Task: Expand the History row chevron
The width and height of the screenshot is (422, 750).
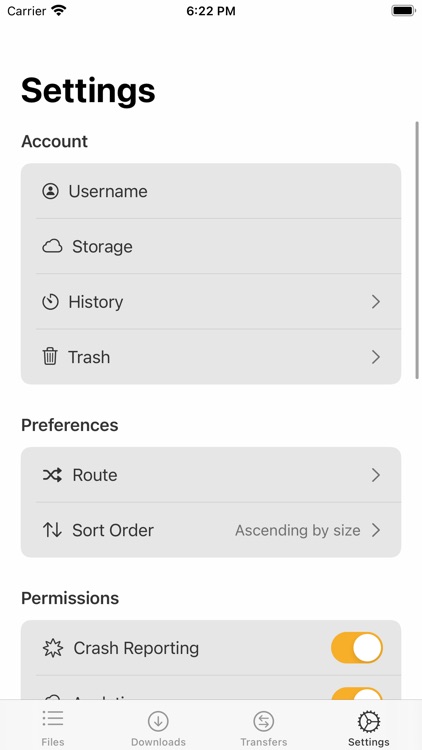Action: [376, 302]
